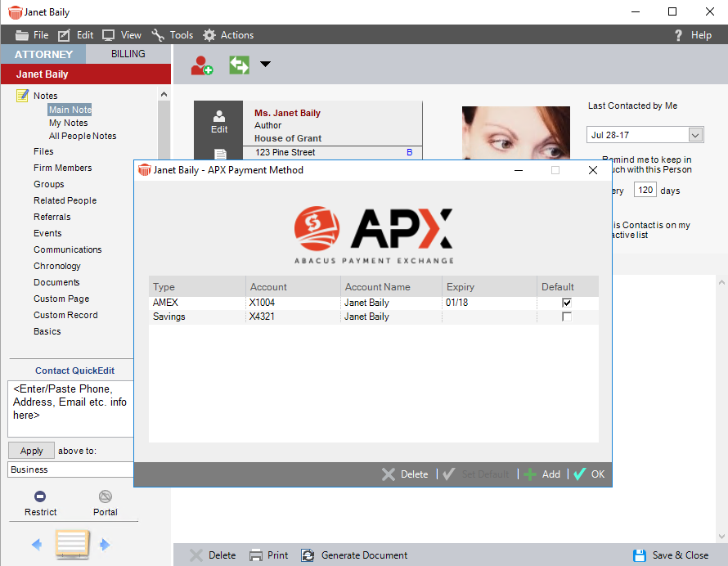Image resolution: width=728 pixels, height=566 pixels.
Task: Enable the Default checkbox for Savings account
Action: click(567, 317)
